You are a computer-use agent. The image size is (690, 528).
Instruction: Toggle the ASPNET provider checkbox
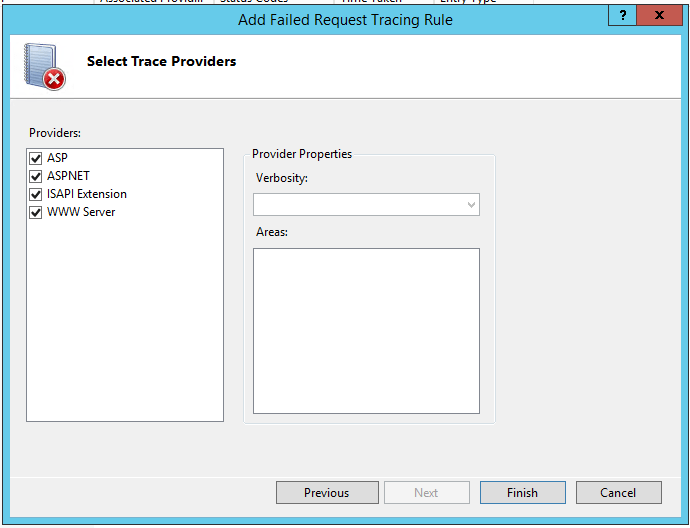pos(36,176)
